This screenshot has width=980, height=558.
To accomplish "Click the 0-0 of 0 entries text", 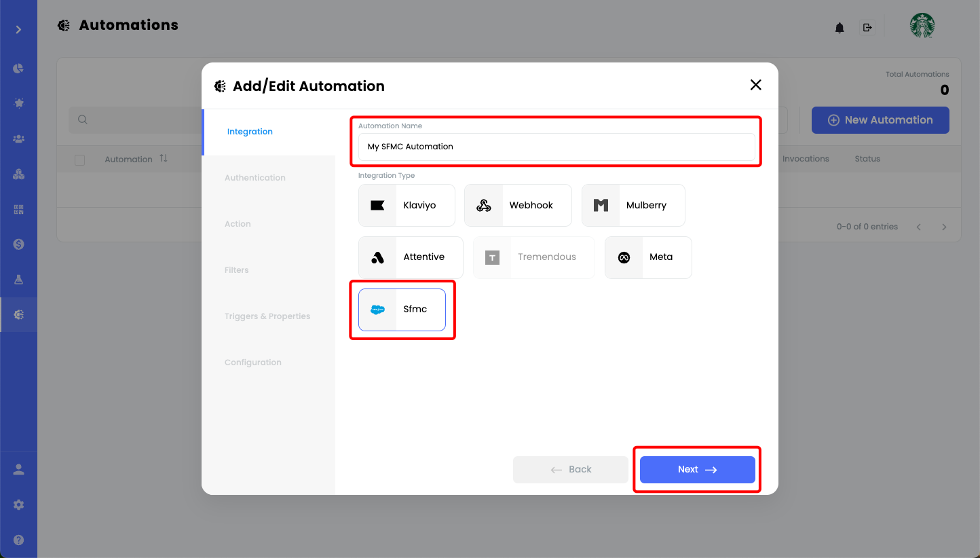I will pos(867,227).
